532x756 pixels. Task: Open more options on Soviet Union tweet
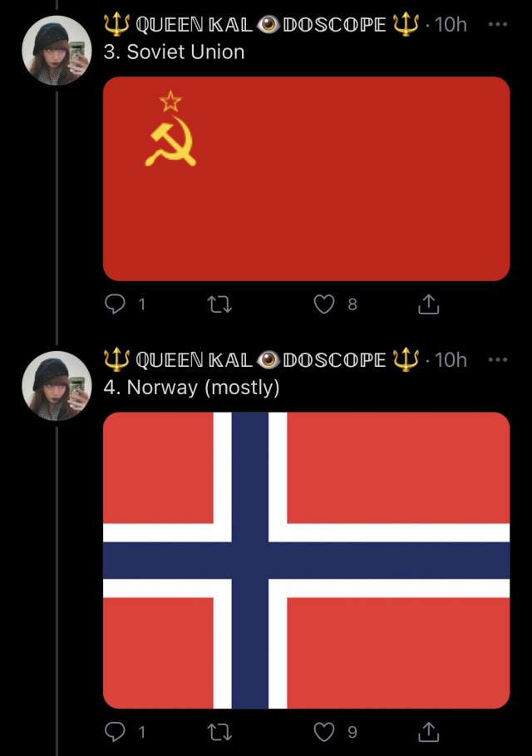pyautogui.click(x=498, y=24)
